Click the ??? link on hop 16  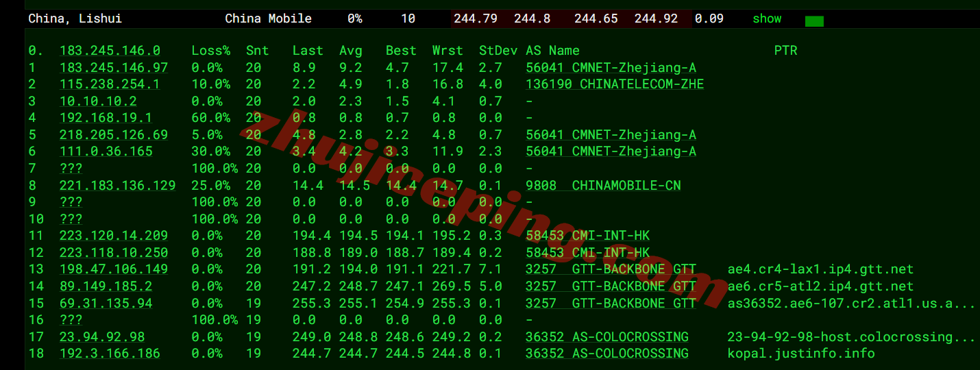pyautogui.click(x=71, y=320)
